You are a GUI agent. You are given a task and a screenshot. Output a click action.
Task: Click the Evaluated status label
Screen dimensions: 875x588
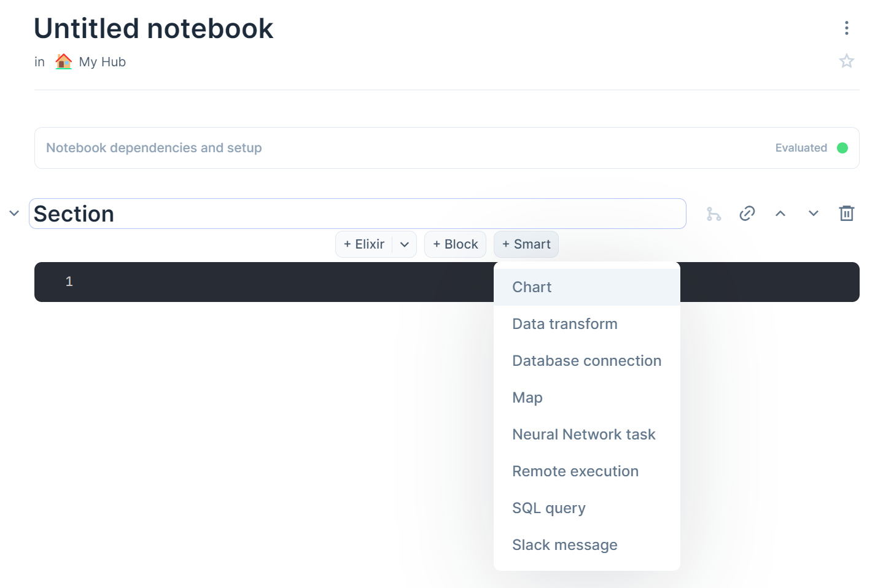[801, 148]
